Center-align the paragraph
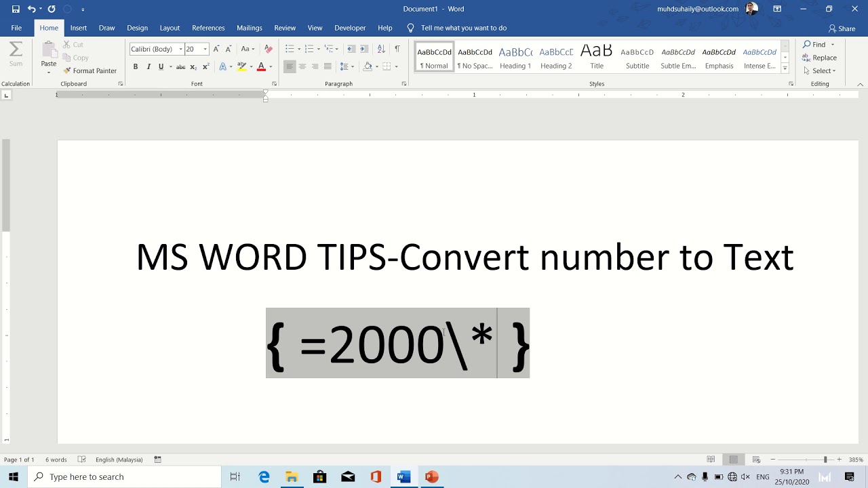The image size is (868, 488). point(302,66)
